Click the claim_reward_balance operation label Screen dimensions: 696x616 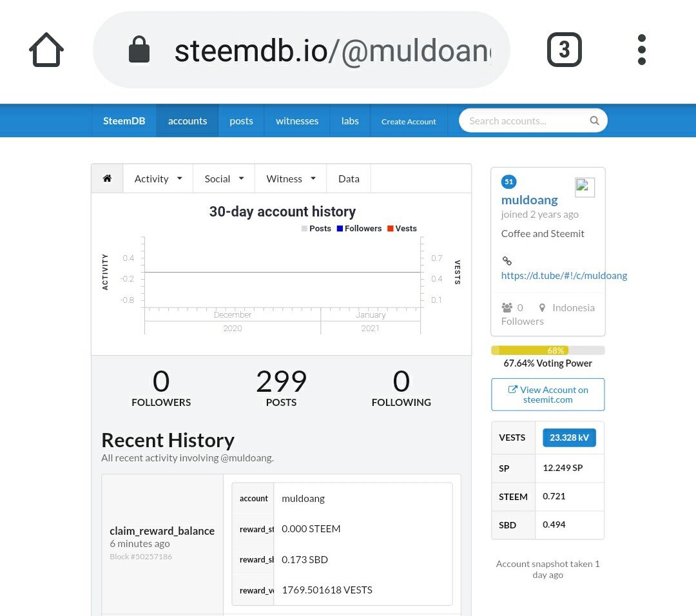coord(162,531)
